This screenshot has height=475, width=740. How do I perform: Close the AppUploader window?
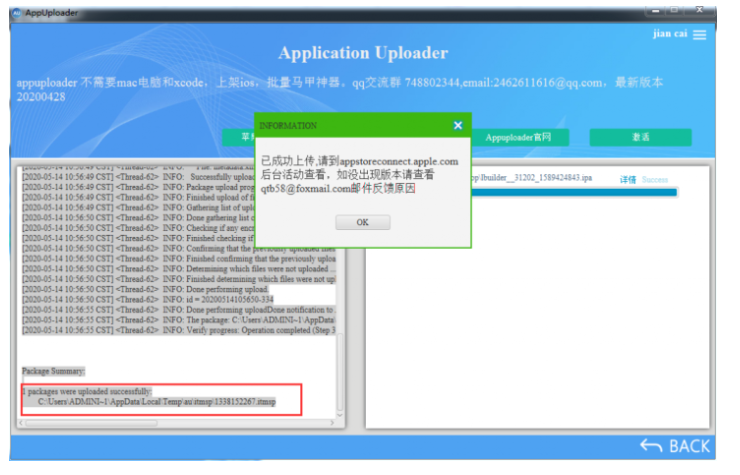click(699, 9)
